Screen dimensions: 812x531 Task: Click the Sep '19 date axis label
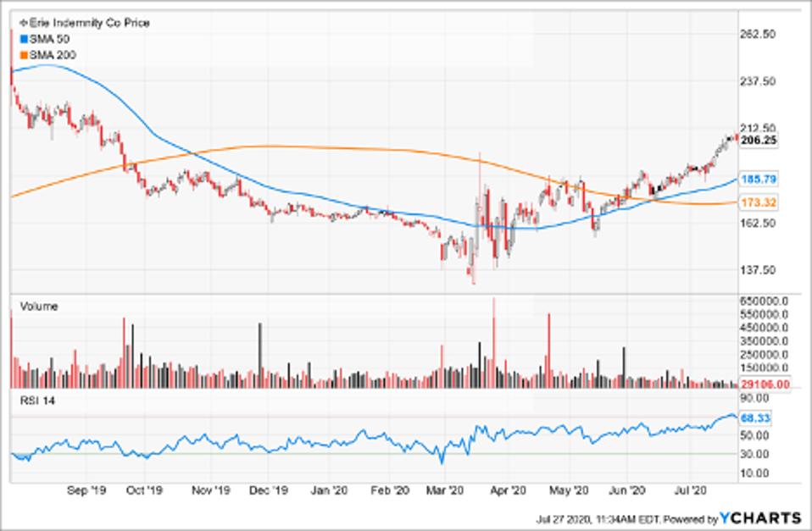[86, 490]
